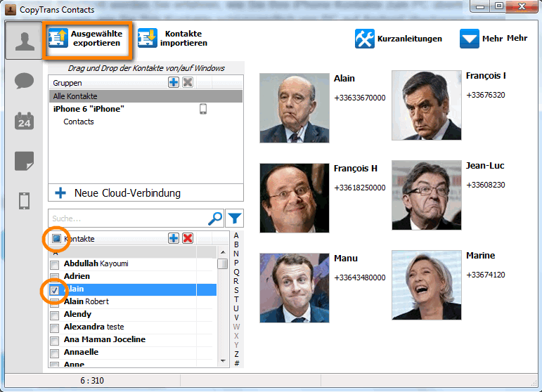This screenshot has height=392, width=542.
Task: Delete contact with red X icon
Action: coord(188,238)
